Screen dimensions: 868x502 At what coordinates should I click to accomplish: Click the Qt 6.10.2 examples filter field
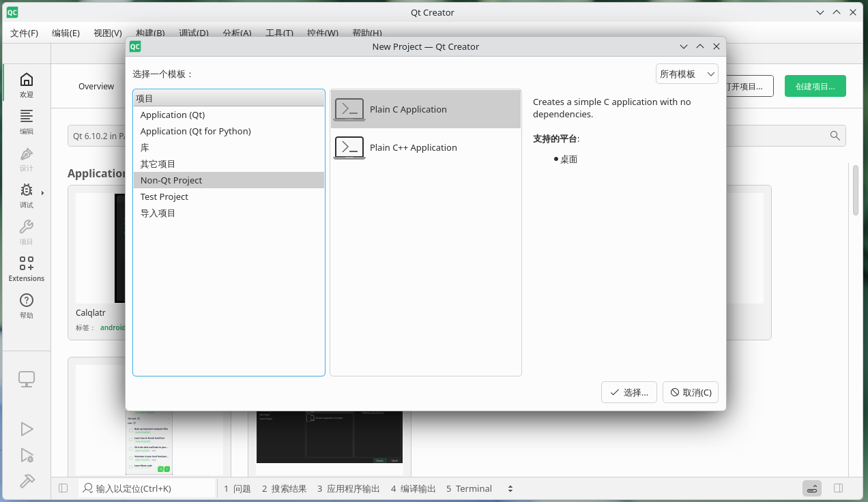click(96, 136)
